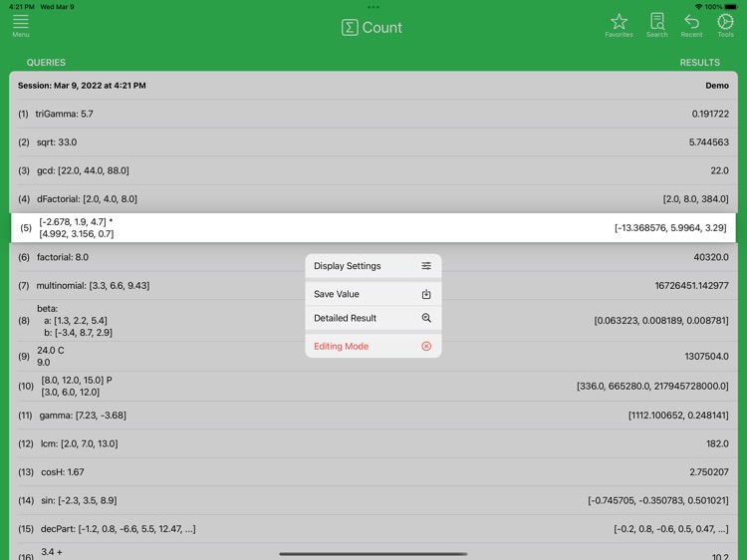
Task: Select the sqrt: 33.0 query
Action: click(x=373, y=142)
